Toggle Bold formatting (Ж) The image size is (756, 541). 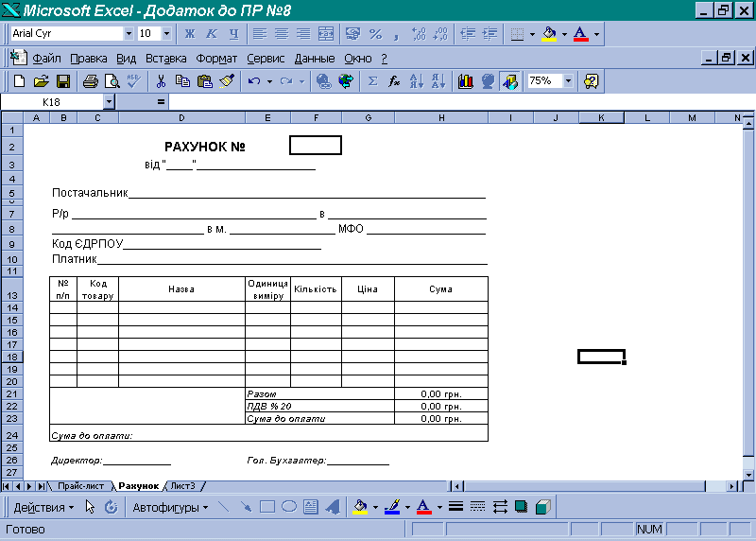pos(190,34)
